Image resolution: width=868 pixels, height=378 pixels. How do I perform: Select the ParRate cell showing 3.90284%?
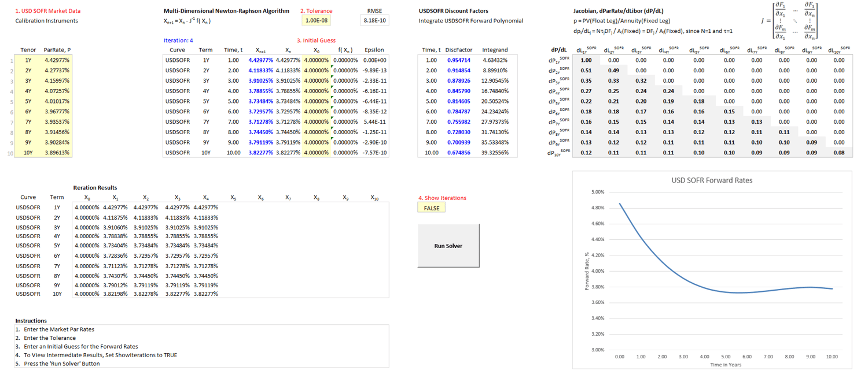point(57,143)
